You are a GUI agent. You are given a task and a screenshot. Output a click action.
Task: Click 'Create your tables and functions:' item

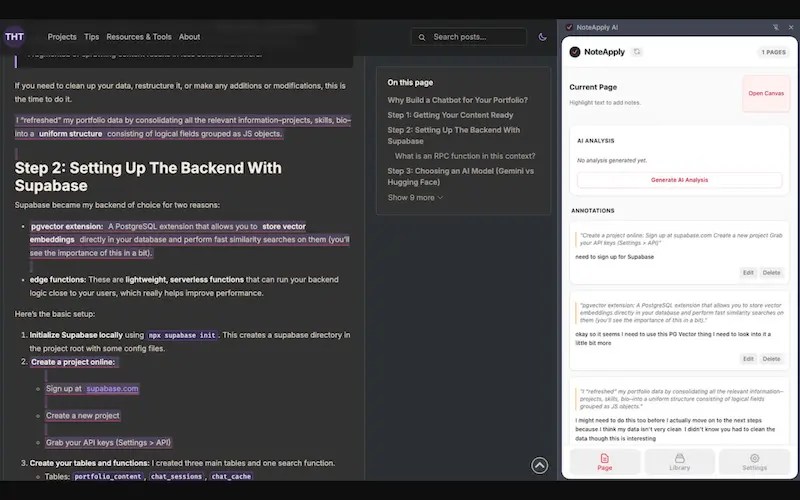click(89, 463)
